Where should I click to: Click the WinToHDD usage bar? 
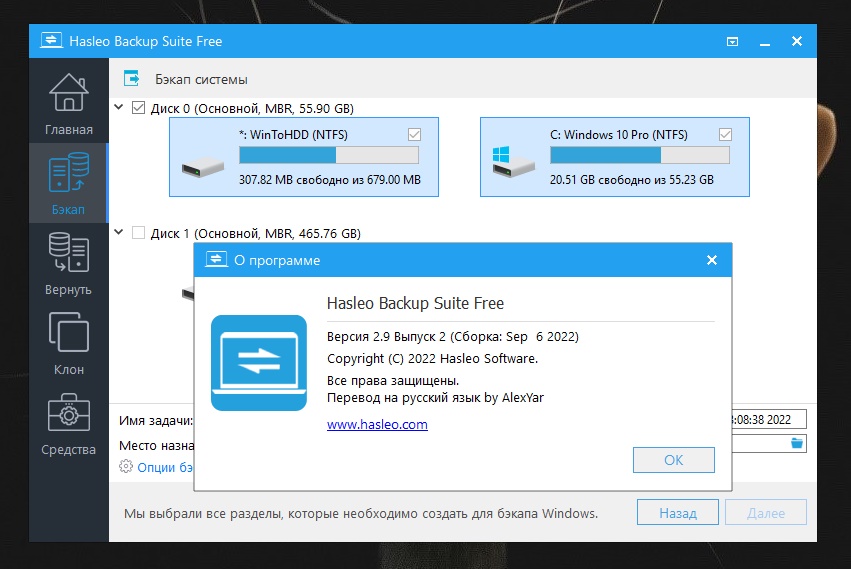pyautogui.click(x=329, y=155)
